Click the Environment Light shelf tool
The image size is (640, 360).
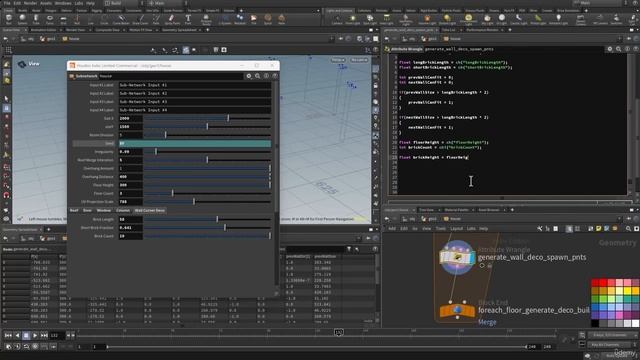468,19
